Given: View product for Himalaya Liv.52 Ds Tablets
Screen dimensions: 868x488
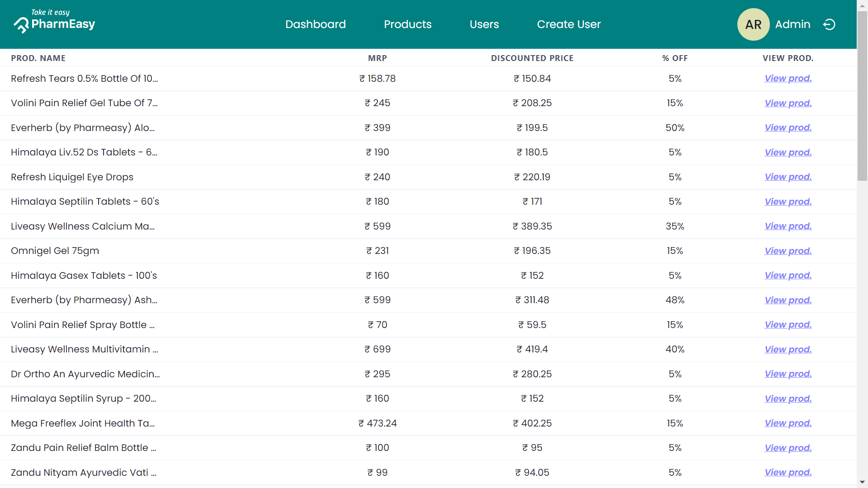Looking at the screenshot, I should pos(788,152).
